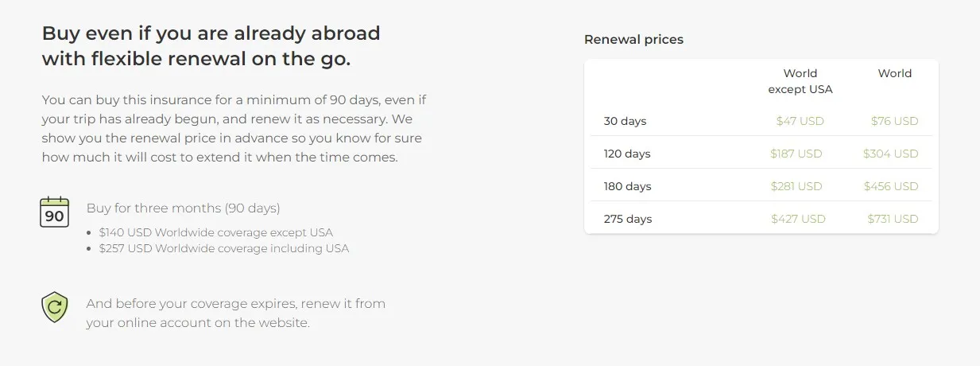Click the $456 USD price
The width and height of the screenshot is (980, 366).
click(x=891, y=186)
